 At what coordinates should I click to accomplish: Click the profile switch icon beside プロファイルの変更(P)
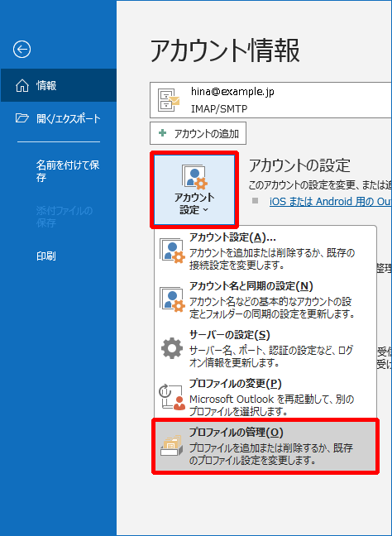point(172,397)
